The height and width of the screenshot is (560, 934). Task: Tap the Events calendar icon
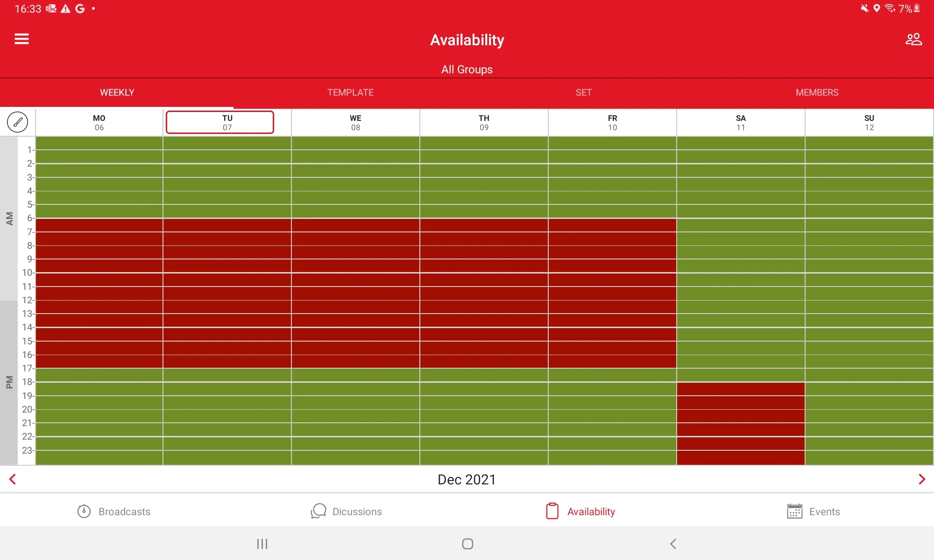point(794,511)
